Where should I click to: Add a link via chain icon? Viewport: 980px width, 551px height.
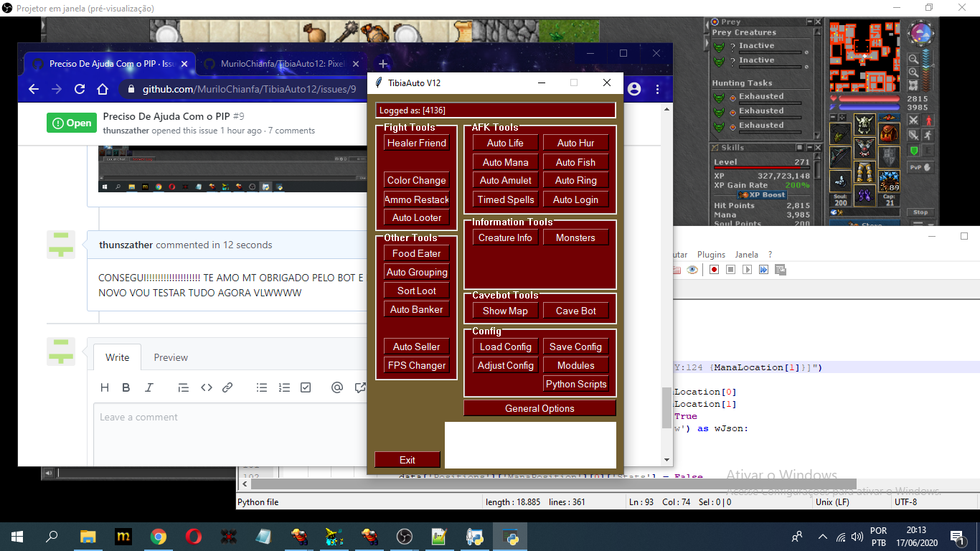click(x=227, y=387)
